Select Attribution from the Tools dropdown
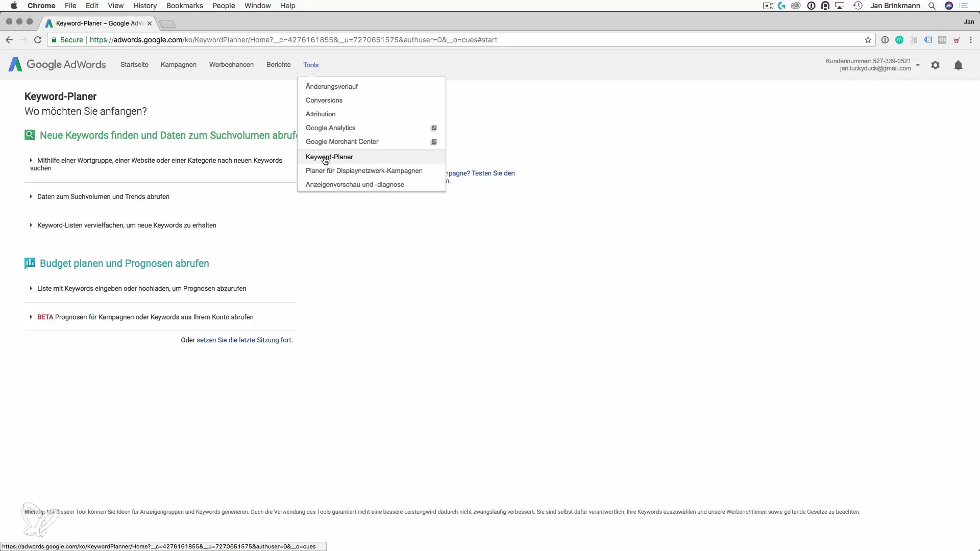This screenshot has height=551, width=980. coord(372,114)
